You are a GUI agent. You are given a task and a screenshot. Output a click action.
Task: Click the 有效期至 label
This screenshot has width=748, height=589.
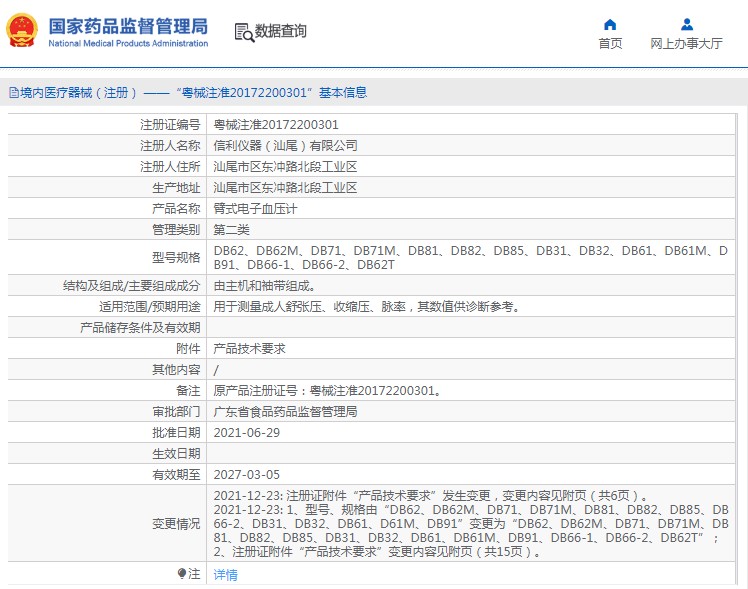[176, 475]
